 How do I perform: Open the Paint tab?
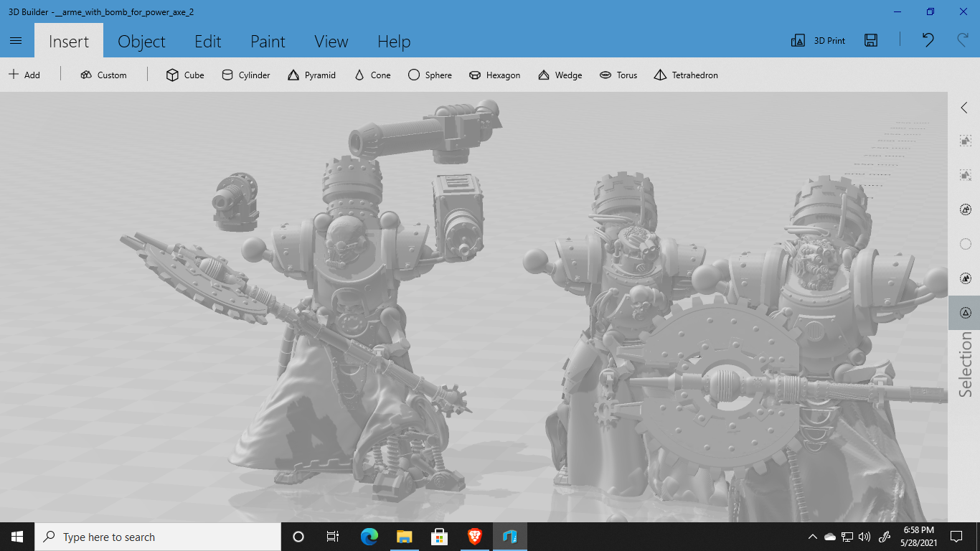[268, 42]
